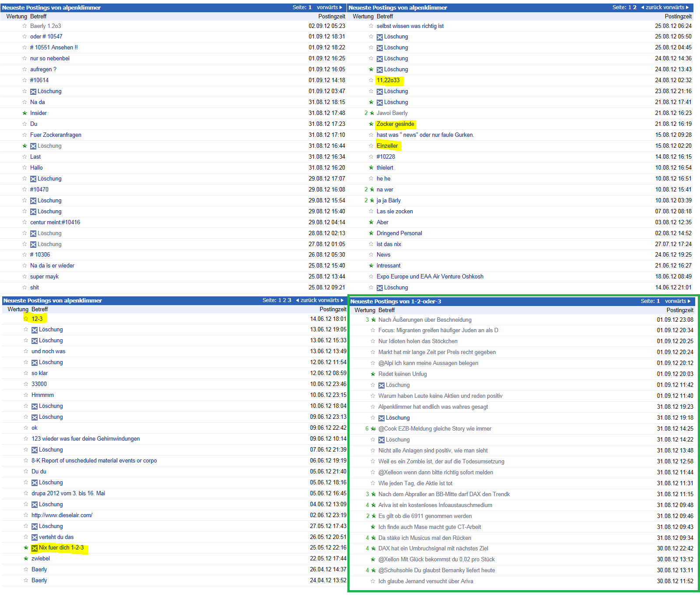Click the star next to "Dringend Personal"
700x612 pixels.
[x=371, y=233]
